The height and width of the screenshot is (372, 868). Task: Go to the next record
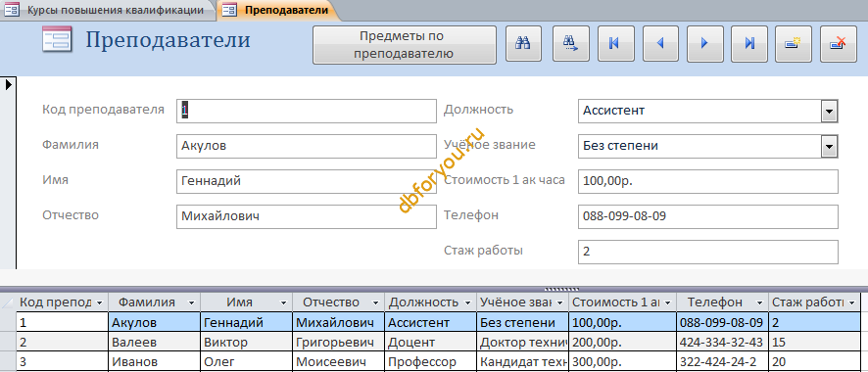pyautogui.click(x=704, y=43)
